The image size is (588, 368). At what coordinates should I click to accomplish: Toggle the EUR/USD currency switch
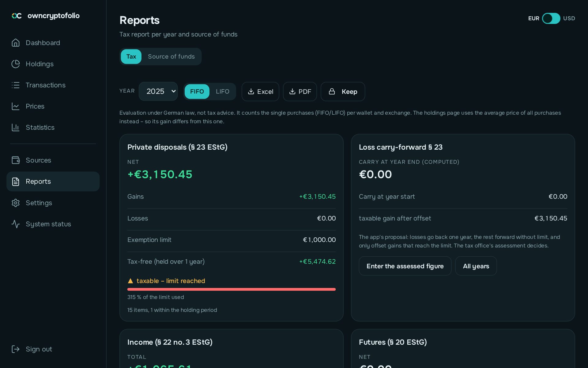point(551,18)
